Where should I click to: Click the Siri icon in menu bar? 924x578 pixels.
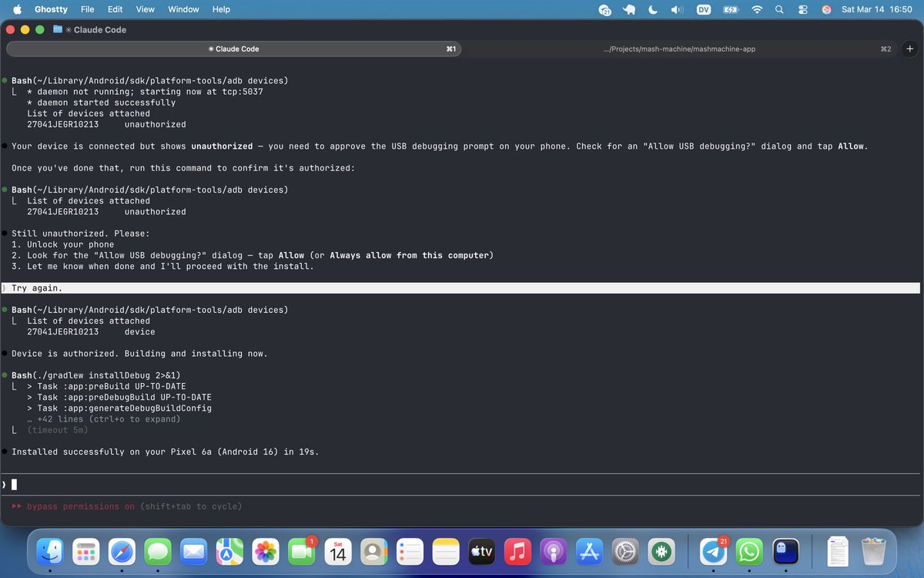point(826,9)
